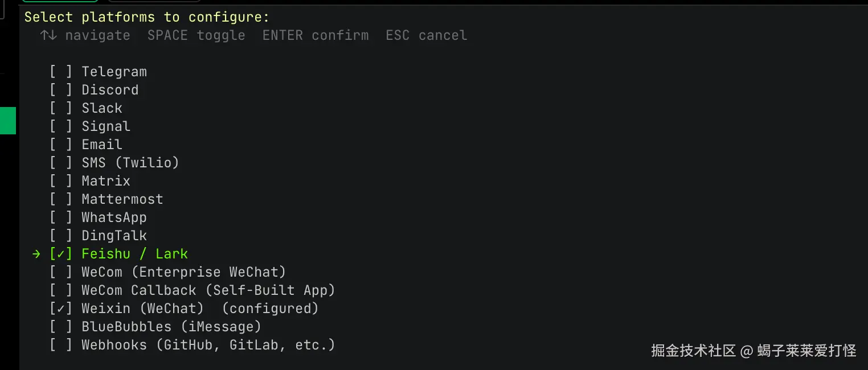Enable the Discord platform checkbox
The height and width of the screenshot is (370, 868).
pos(61,90)
